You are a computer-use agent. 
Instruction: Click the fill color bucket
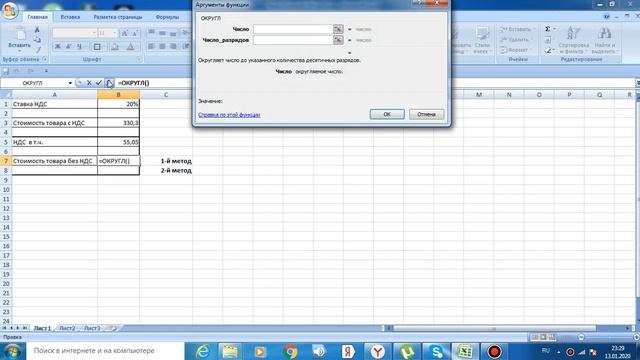[x=115, y=47]
